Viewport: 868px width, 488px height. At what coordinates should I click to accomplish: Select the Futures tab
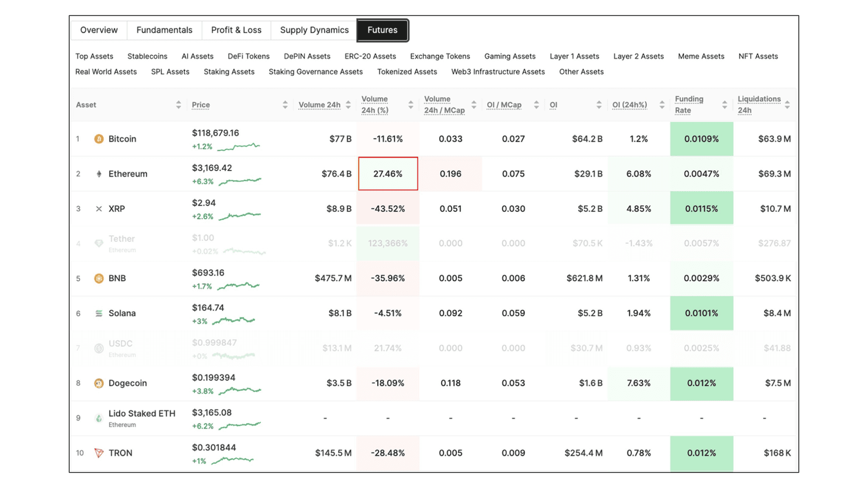coord(382,30)
